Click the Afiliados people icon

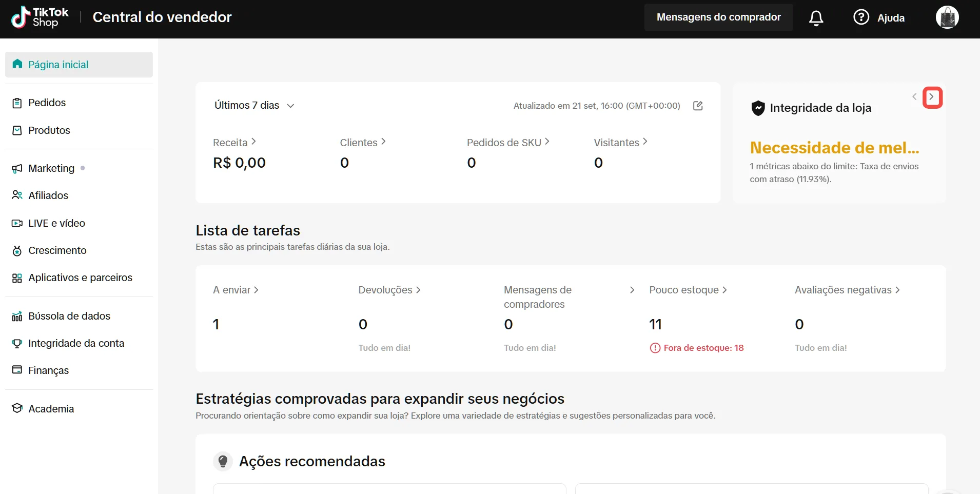[17, 195]
